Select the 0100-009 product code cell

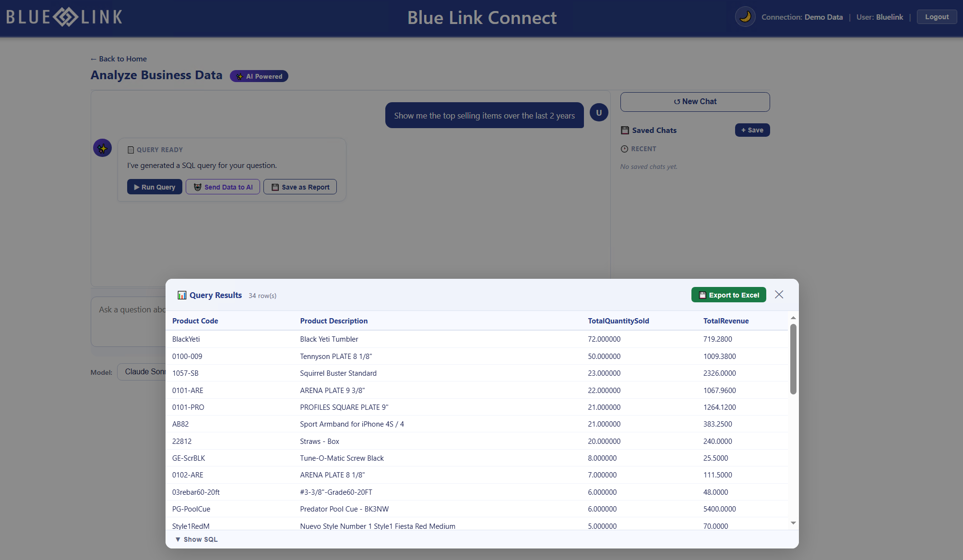187,357
